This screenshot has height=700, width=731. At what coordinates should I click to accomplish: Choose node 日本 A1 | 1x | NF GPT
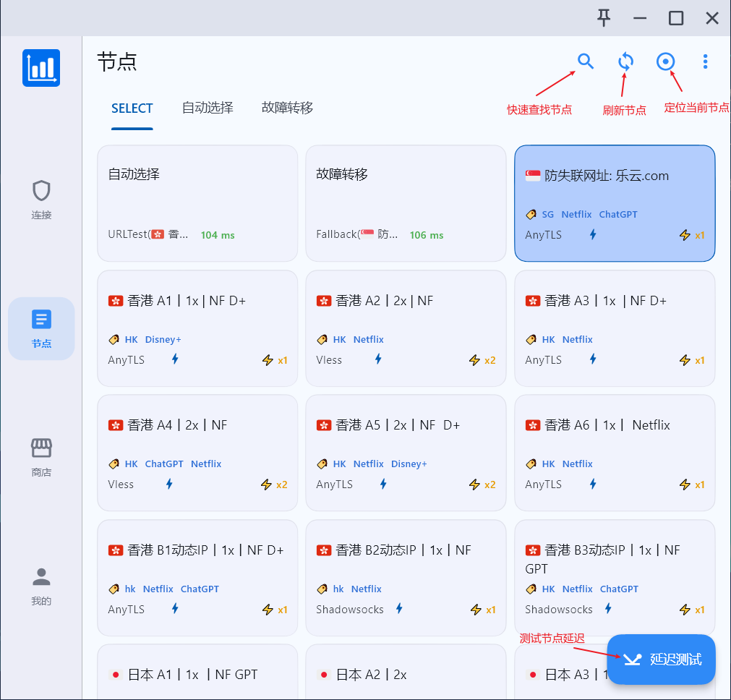coord(197,672)
